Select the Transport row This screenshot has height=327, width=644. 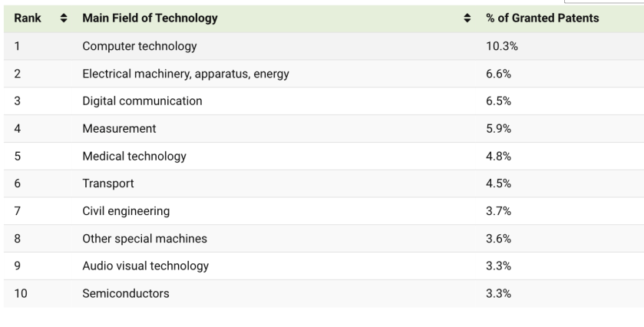point(108,183)
